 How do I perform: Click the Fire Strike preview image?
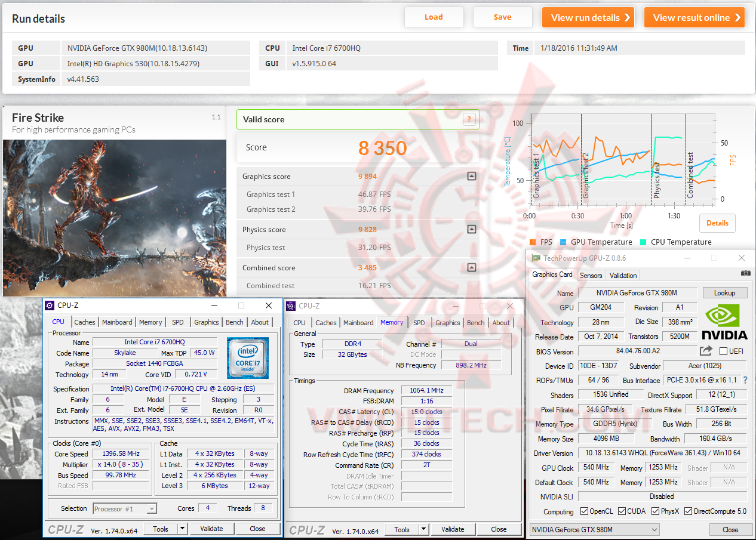pyautogui.click(x=115, y=218)
